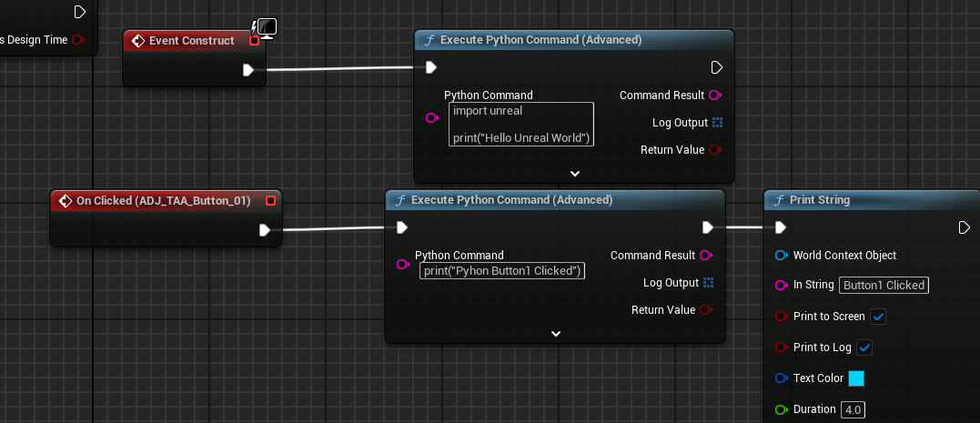Click the exec output pin of the Button1 Clicked Python node
980x423 pixels.
click(x=708, y=227)
